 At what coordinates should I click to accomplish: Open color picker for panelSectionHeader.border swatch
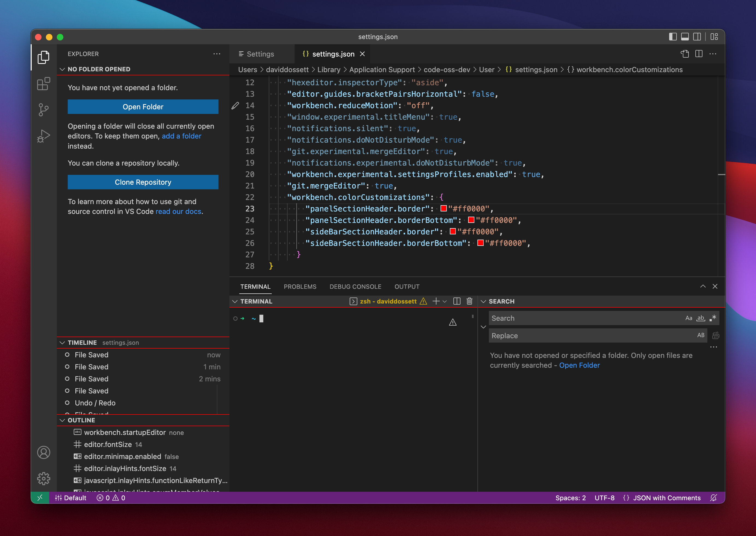tap(444, 208)
